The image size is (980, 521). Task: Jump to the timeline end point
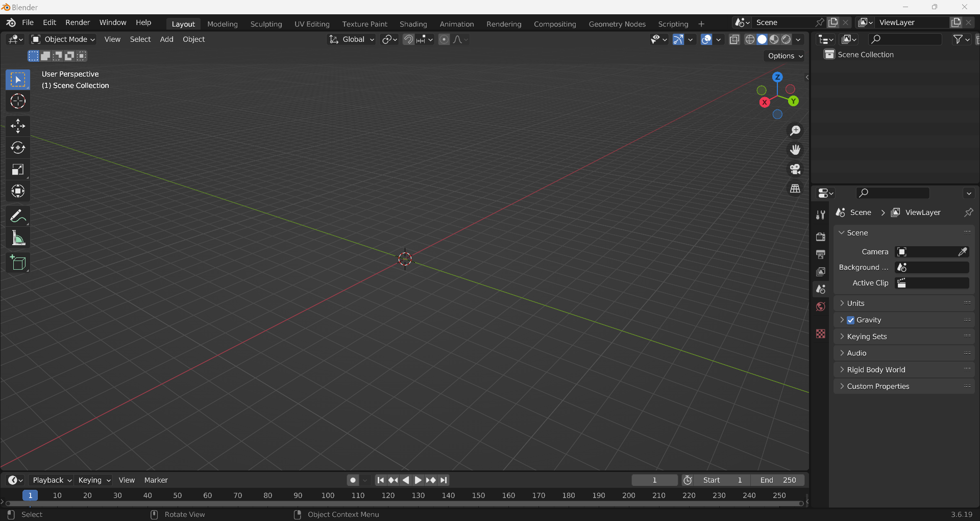[x=444, y=480]
